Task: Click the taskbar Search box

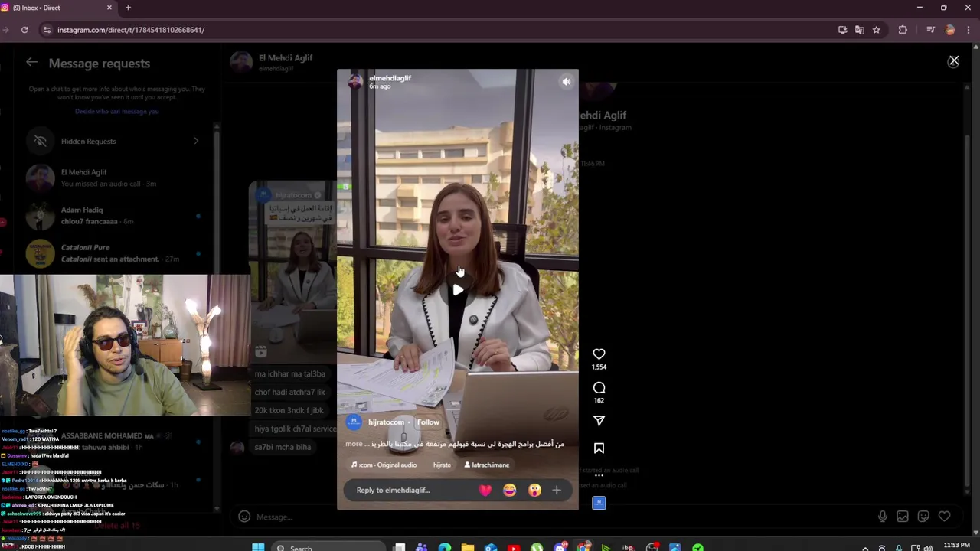Action: coord(328,547)
